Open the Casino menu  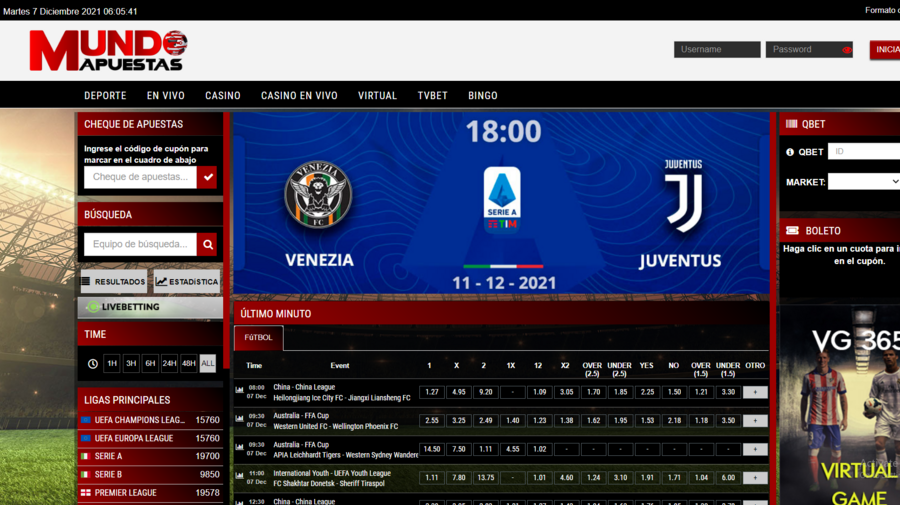tap(223, 96)
